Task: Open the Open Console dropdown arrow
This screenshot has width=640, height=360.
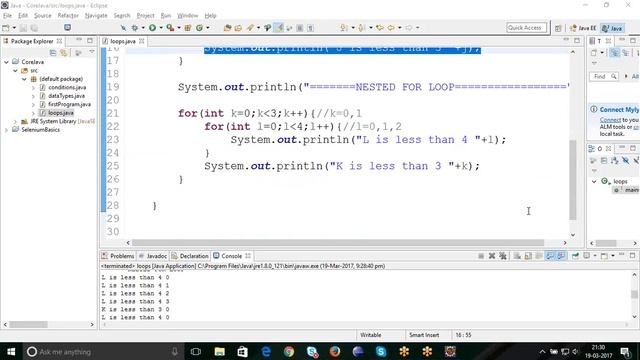Action: [613, 256]
